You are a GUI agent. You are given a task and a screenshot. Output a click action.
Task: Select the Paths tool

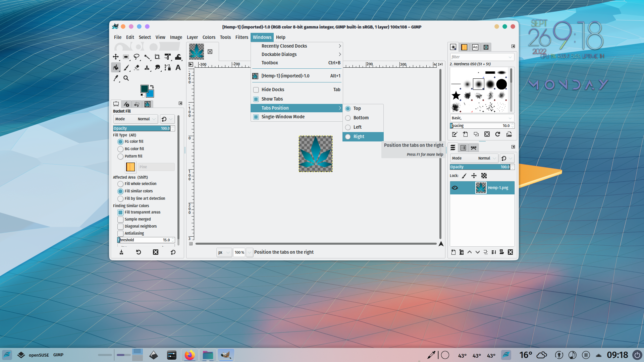168,67
